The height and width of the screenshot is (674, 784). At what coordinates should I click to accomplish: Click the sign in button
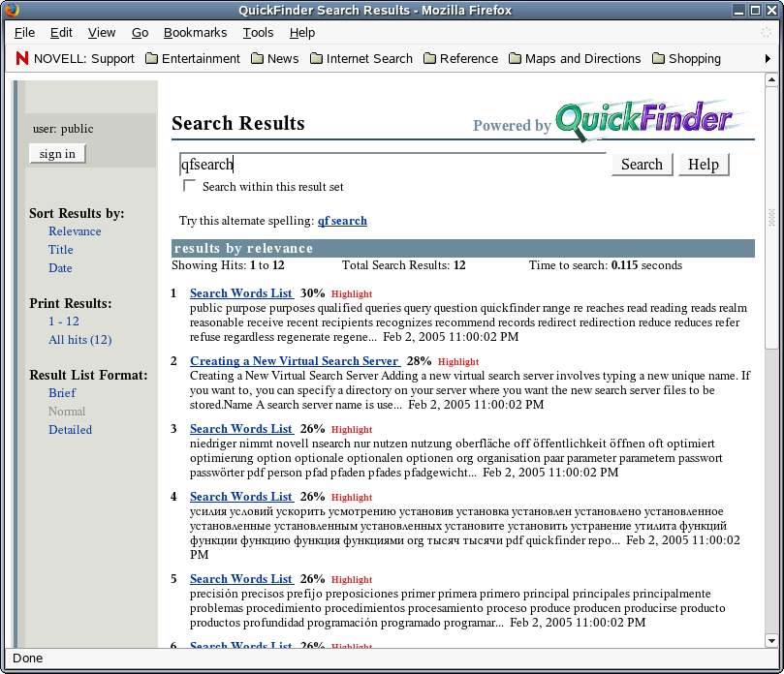click(x=57, y=154)
